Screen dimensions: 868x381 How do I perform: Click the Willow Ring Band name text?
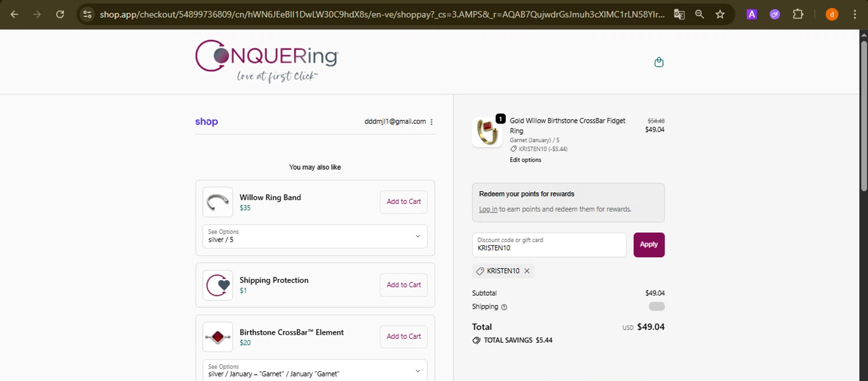[x=270, y=197]
